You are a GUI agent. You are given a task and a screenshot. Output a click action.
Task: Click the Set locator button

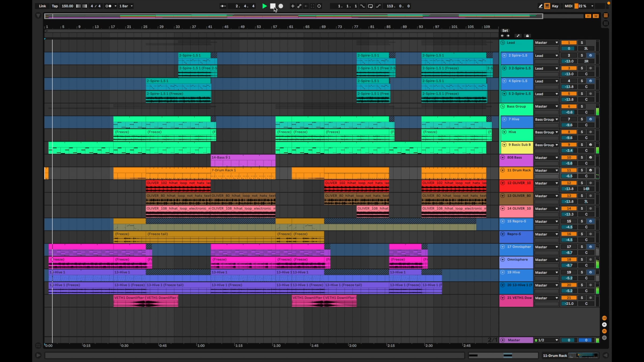pyautogui.click(x=505, y=31)
